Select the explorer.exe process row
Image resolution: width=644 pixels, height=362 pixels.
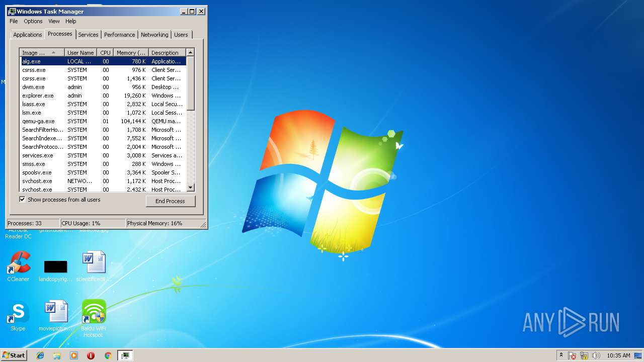pos(103,96)
